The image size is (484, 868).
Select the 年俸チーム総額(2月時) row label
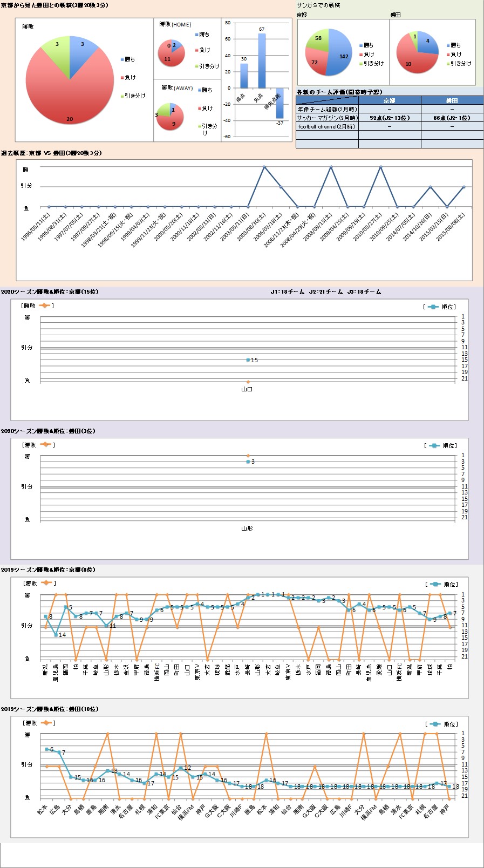pyautogui.click(x=327, y=109)
